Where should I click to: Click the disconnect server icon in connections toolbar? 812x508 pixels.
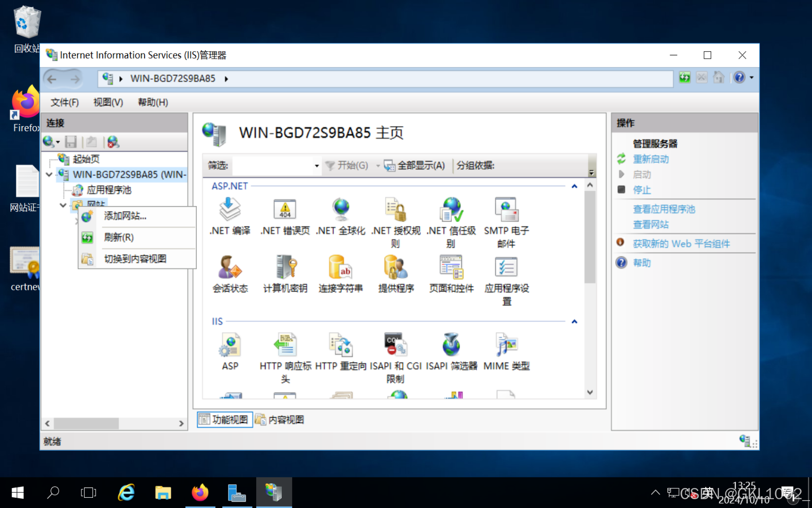point(113,142)
